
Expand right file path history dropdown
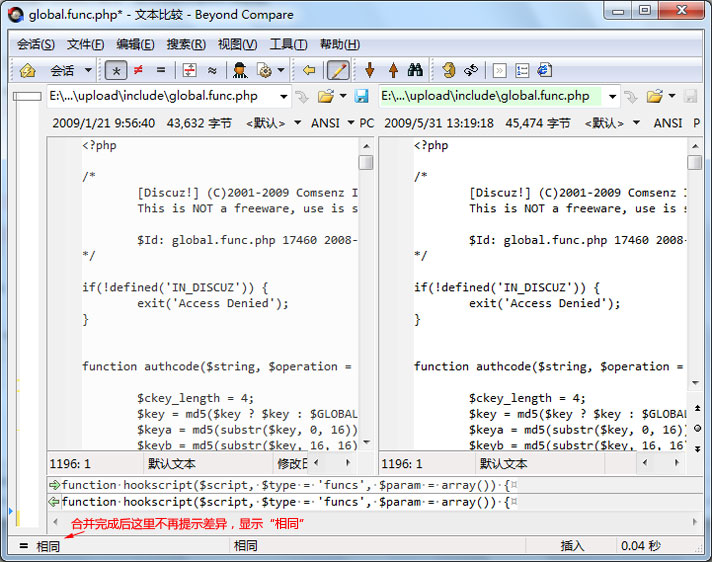click(x=613, y=96)
